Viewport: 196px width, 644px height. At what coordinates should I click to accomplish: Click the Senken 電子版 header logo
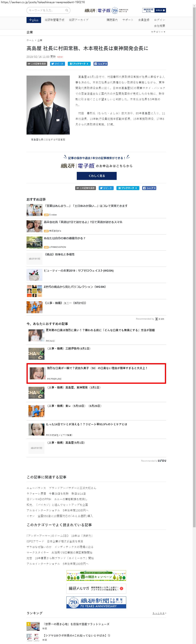[106, 11]
